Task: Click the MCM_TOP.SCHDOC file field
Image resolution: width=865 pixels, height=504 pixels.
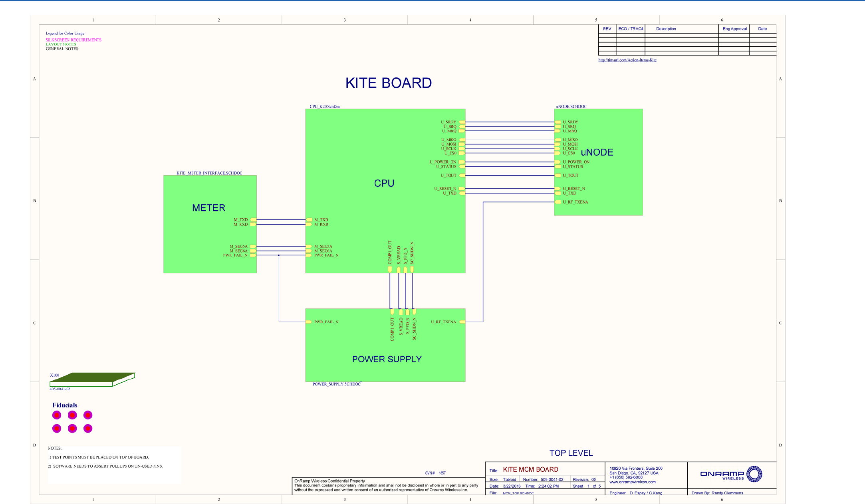Action: [x=518, y=494]
